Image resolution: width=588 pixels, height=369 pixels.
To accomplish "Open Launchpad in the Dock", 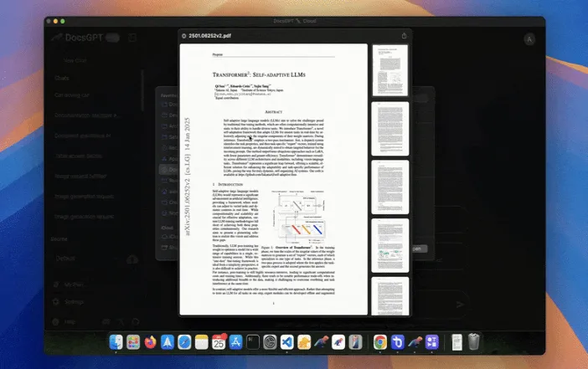I will point(133,341).
